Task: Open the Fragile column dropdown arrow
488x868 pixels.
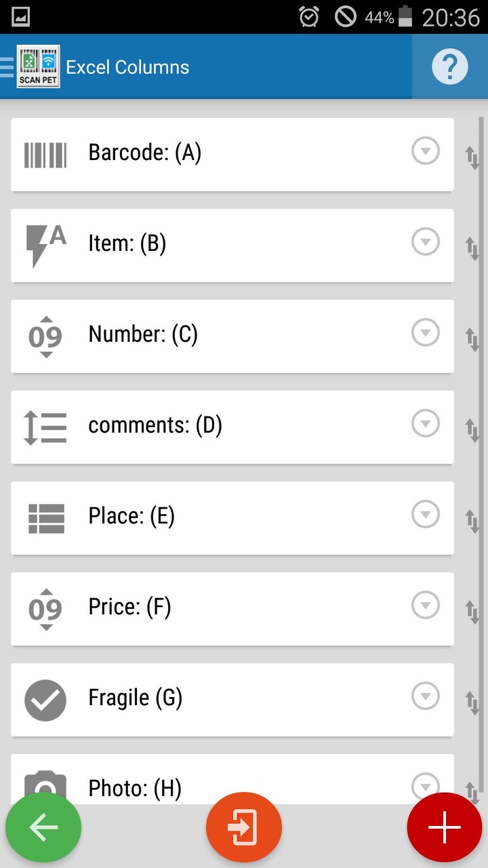Action: coord(426,696)
